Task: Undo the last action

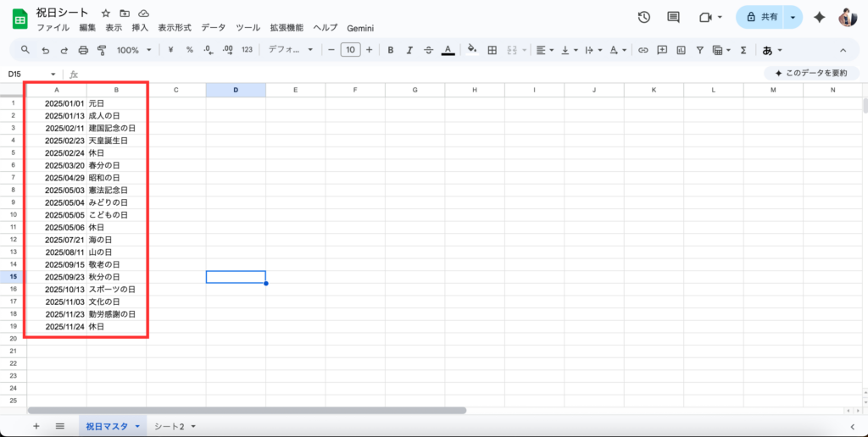Action: [x=46, y=50]
